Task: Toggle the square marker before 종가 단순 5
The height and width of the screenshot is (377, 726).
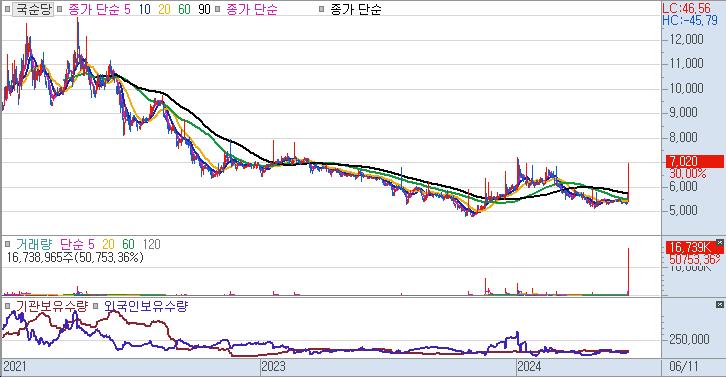Action: coord(59,9)
